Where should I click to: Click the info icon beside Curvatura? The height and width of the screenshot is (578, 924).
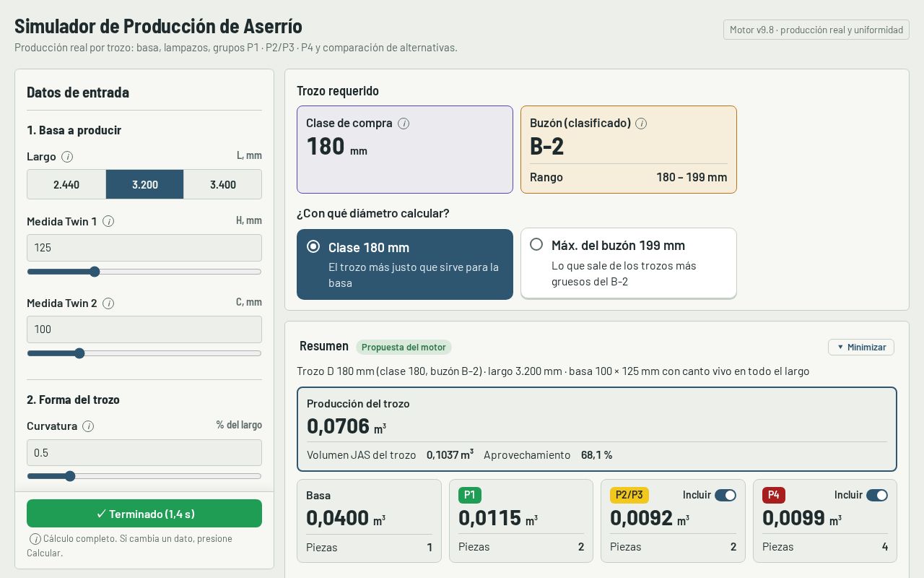click(88, 426)
